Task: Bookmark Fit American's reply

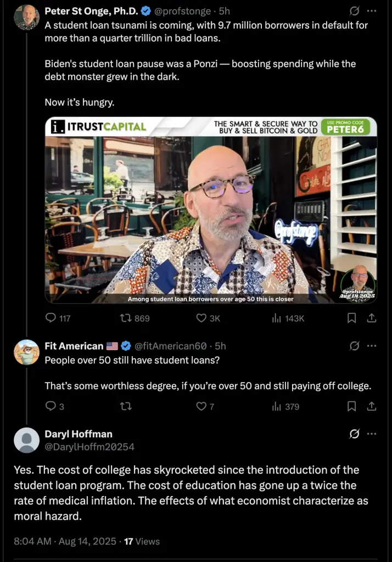Action: 352,406
